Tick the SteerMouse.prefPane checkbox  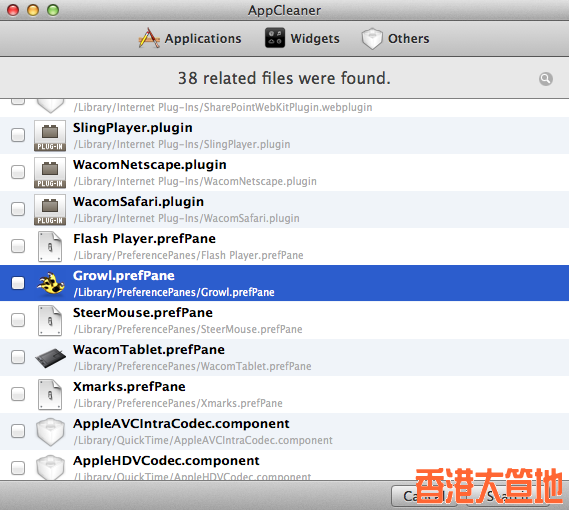[x=18, y=320]
